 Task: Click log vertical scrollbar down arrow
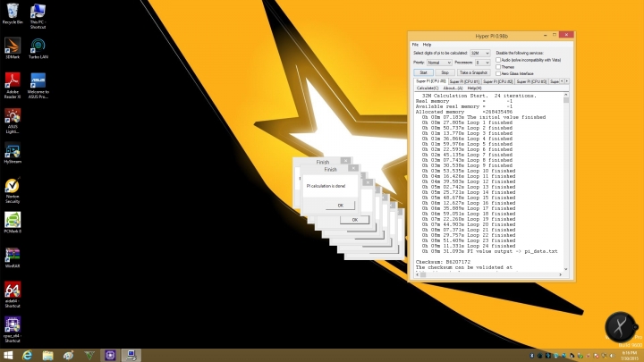point(566,269)
